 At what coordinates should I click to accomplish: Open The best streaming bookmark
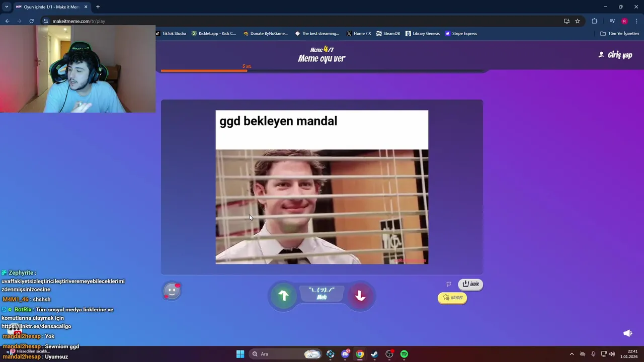tap(317, 34)
